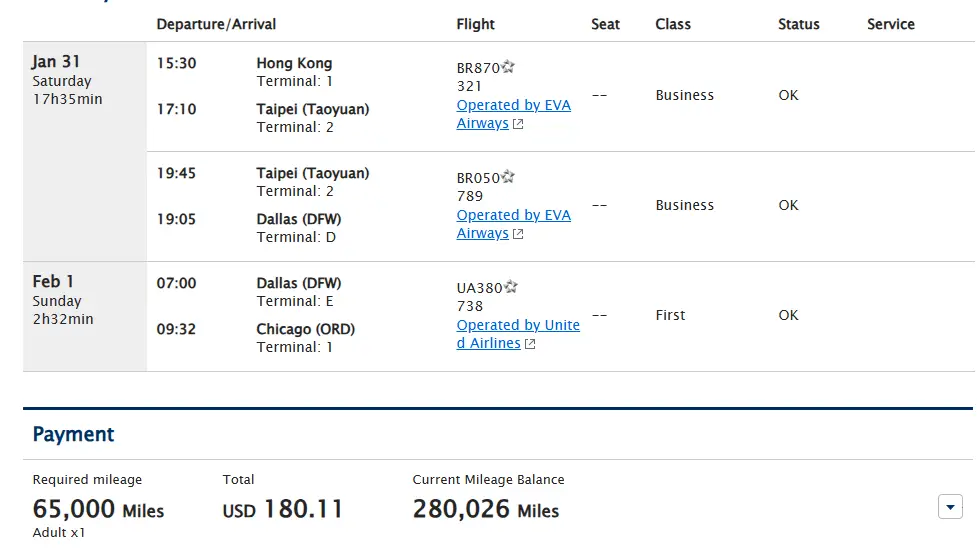Open Operated by EVA Airways link for BR050
Viewport: 977px width, 554px height.
(x=513, y=224)
